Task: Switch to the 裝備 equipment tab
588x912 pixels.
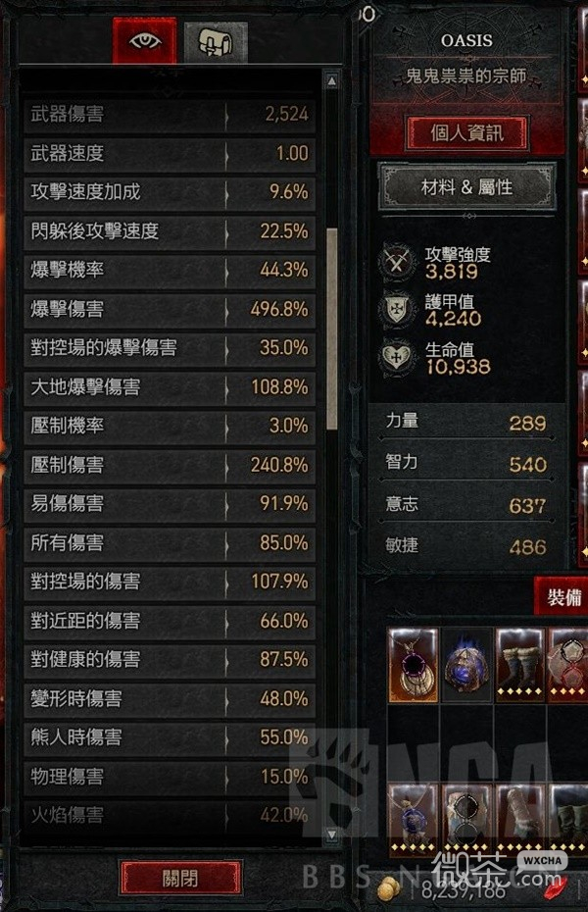Action: [563, 597]
